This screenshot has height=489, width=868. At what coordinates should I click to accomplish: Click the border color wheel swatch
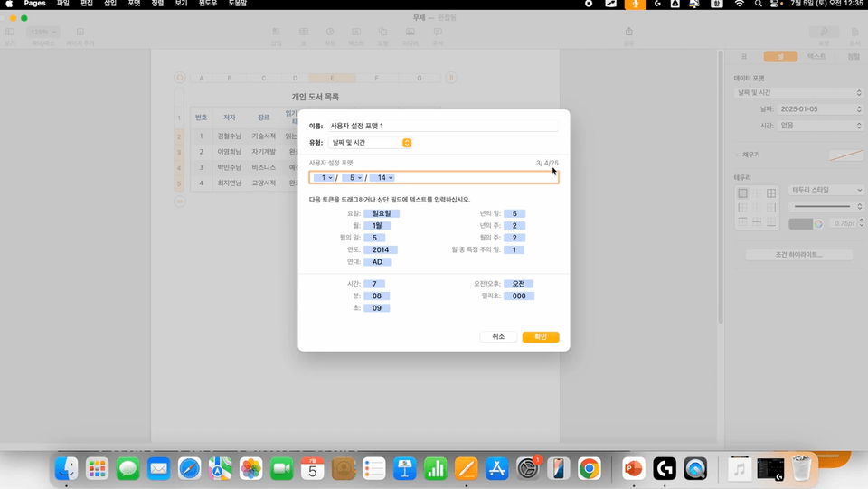coord(817,222)
